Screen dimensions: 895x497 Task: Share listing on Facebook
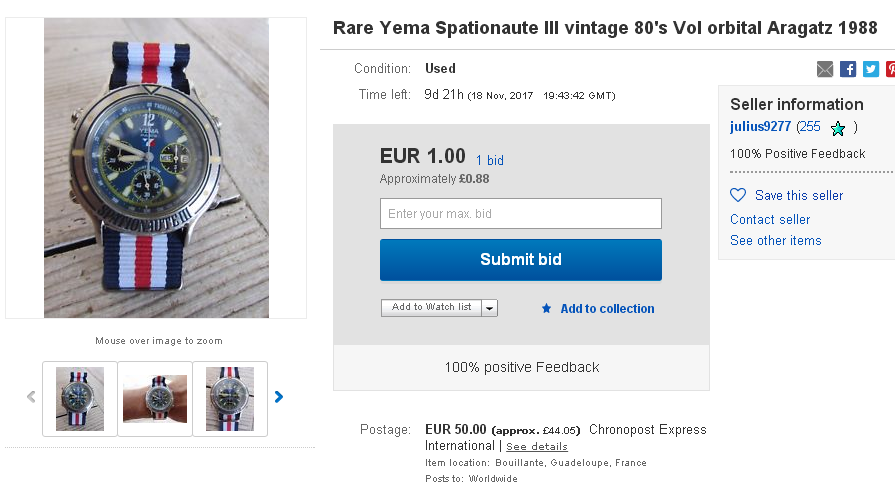coord(848,69)
